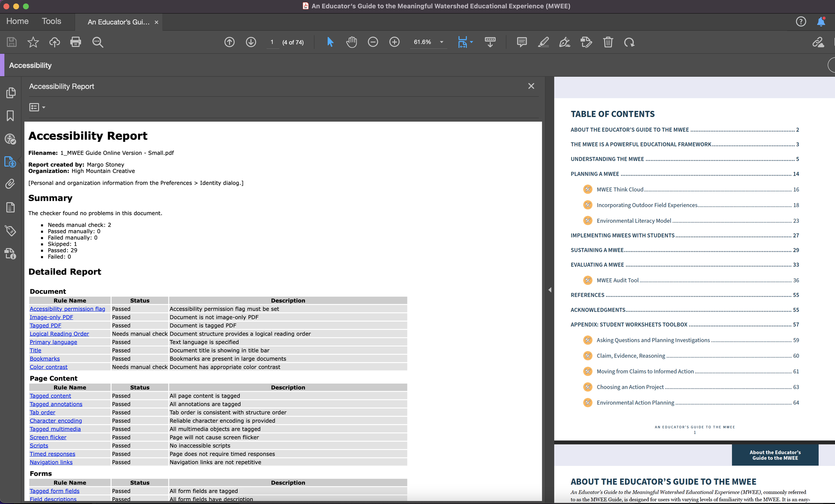
Task: Go to previous page arrow
Action: click(229, 42)
